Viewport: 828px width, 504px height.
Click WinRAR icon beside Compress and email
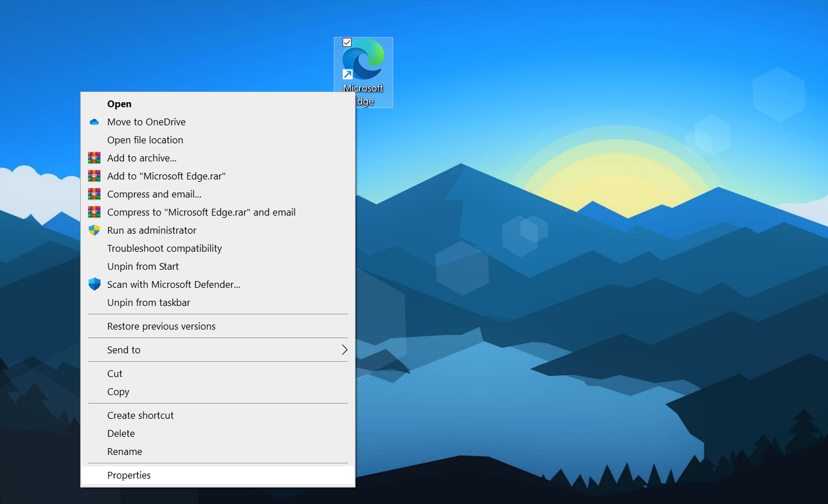[94, 194]
